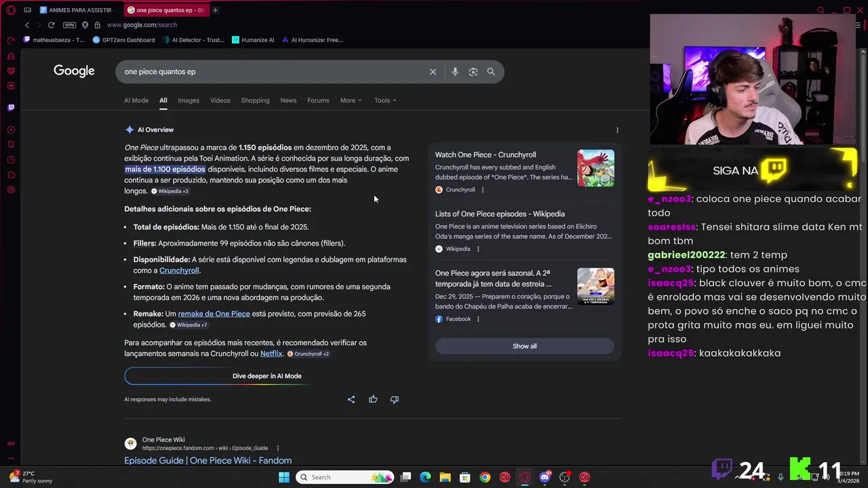The height and width of the screenshot is (488, 868).
Task: Reload the page with refresh icon
Action: tap(51, 25)
